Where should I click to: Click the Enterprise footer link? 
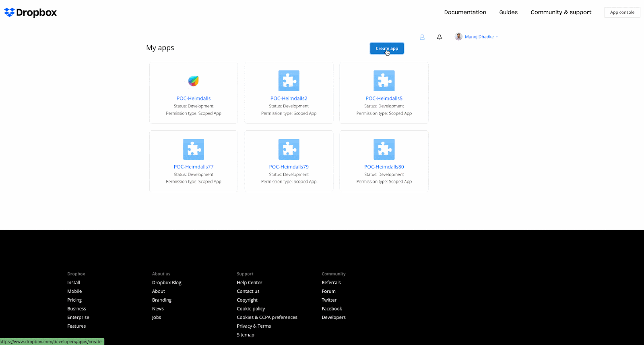78,318
